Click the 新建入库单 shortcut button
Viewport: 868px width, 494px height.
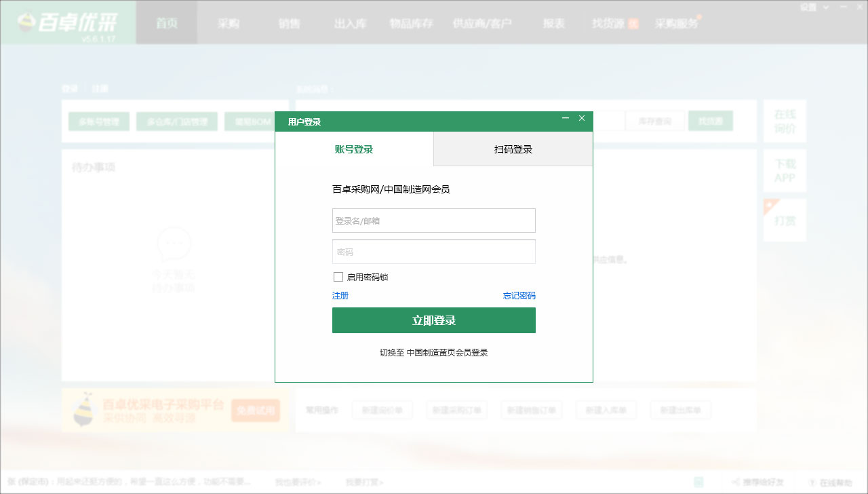(x=606, y=410)
